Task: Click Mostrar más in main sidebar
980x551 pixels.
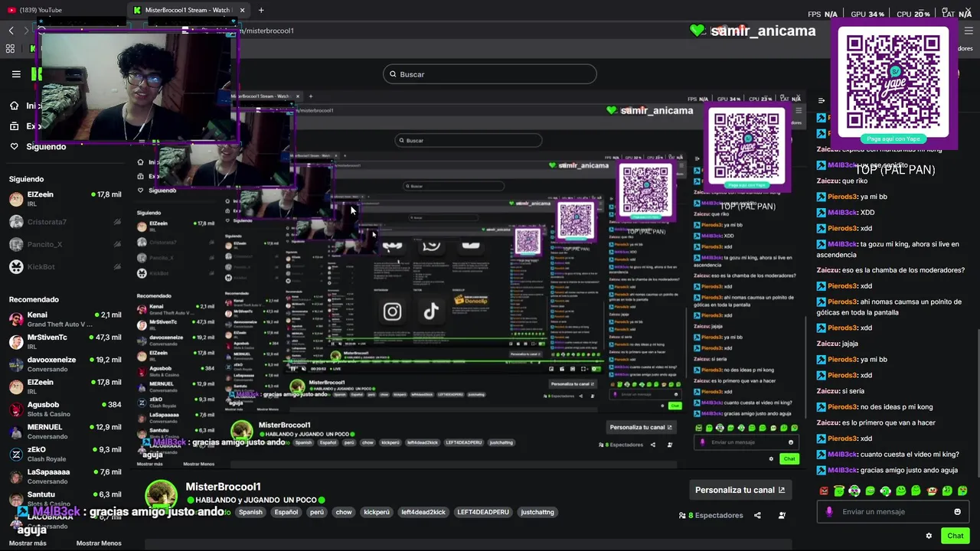Action: tap(28, 543)
